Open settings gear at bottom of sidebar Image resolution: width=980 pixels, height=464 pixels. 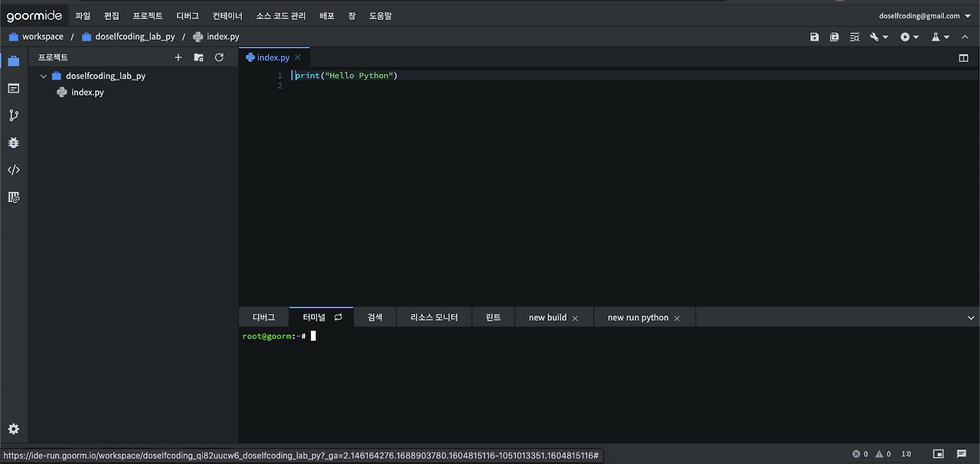(x=13, y=430)
